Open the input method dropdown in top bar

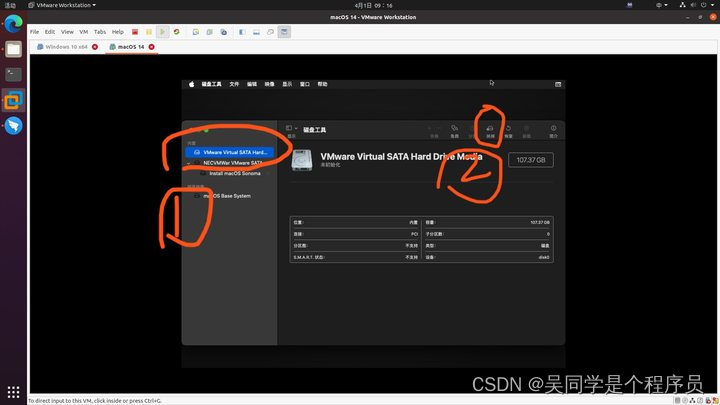662,5
